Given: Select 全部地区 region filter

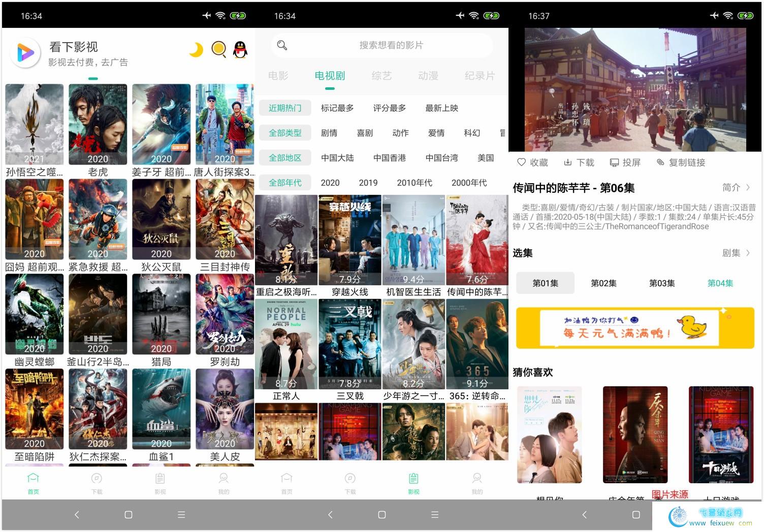Looking at the screenshot, I should 285,158.
